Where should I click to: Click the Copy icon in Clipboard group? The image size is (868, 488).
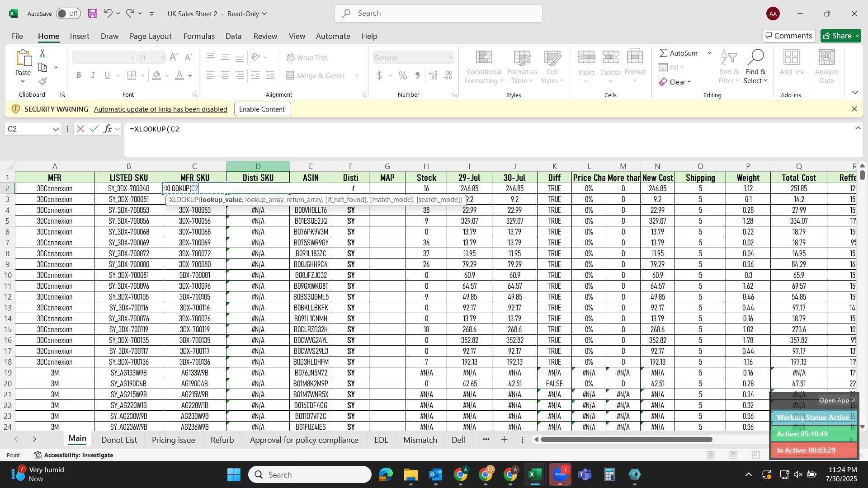click(x=42, y=67)
